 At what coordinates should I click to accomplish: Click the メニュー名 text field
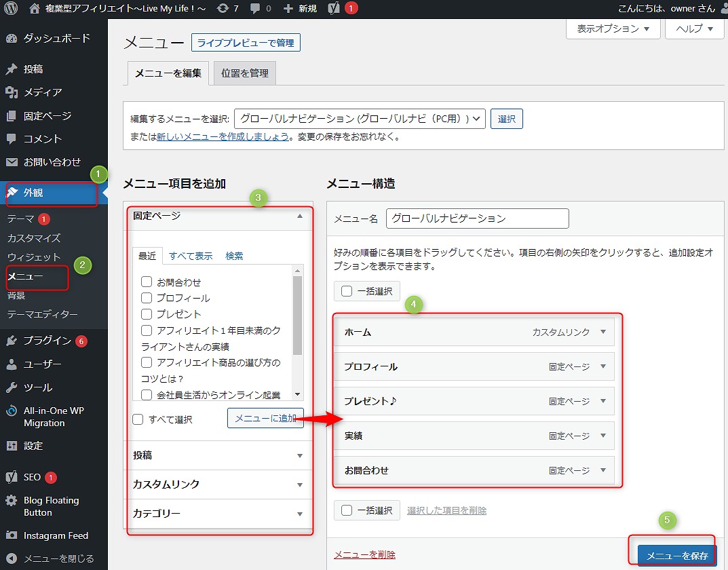pyautogui.click(x=477, y=218)
